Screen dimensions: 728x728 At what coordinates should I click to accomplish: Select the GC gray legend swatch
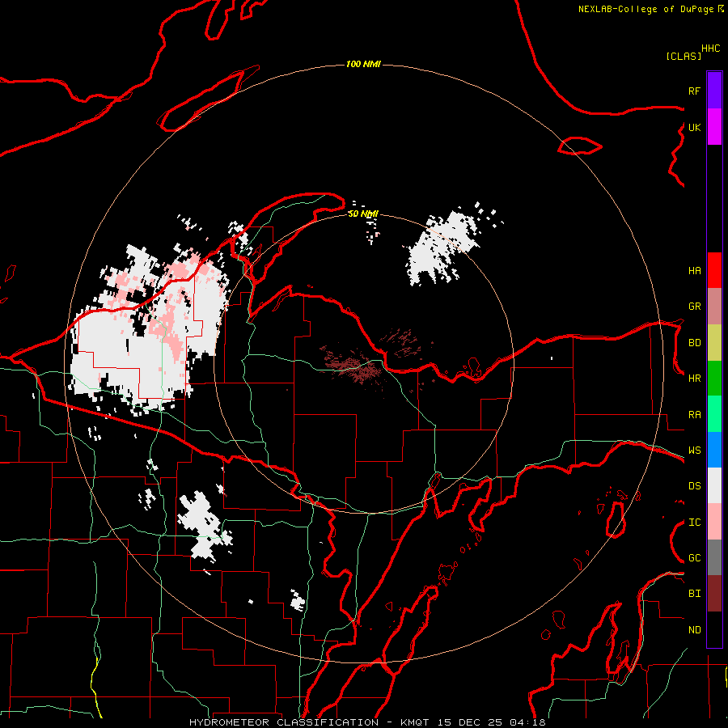714,557
